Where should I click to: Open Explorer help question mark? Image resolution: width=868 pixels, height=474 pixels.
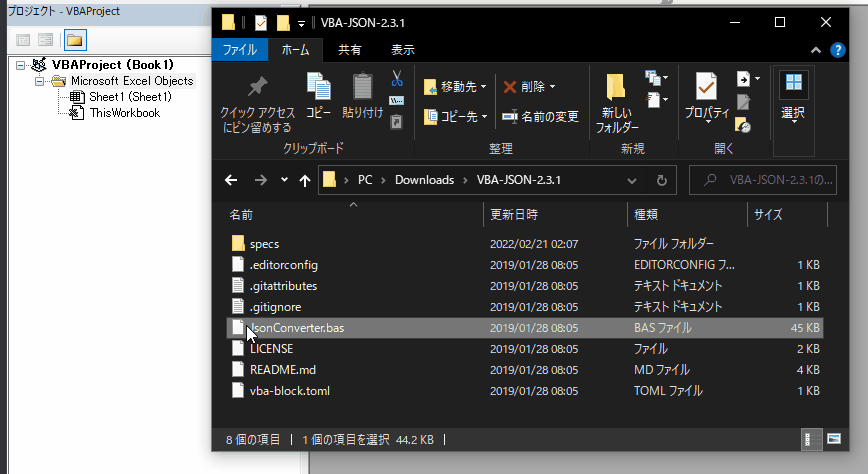coord(838,50)
